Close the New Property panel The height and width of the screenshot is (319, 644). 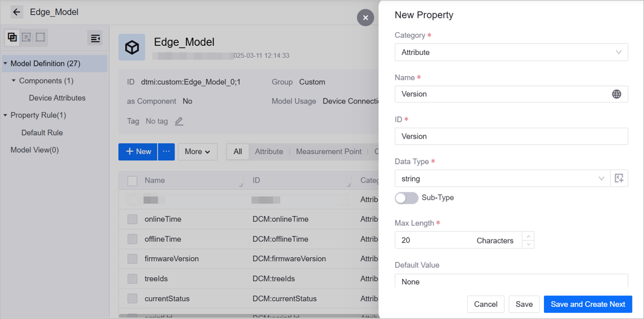point(365,18)
